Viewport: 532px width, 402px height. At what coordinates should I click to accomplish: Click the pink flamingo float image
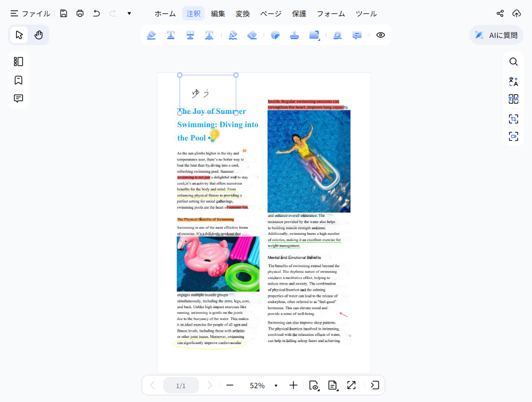point(218,264)
